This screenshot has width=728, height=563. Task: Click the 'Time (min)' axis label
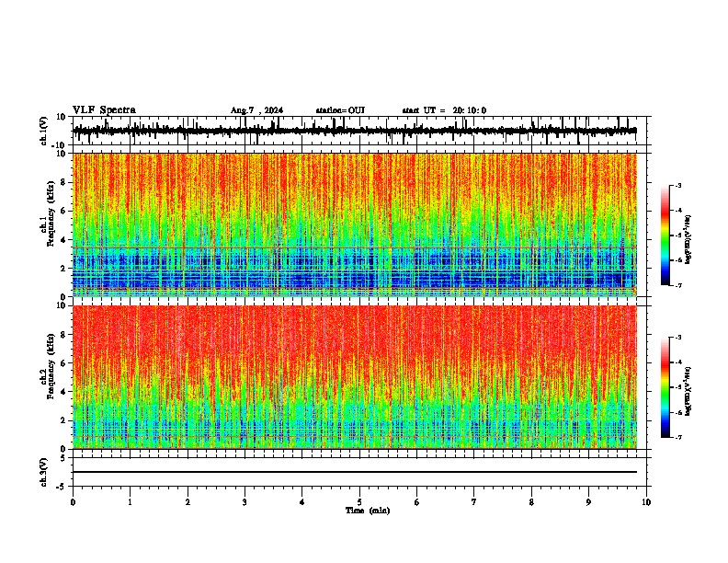coord(368,511)
